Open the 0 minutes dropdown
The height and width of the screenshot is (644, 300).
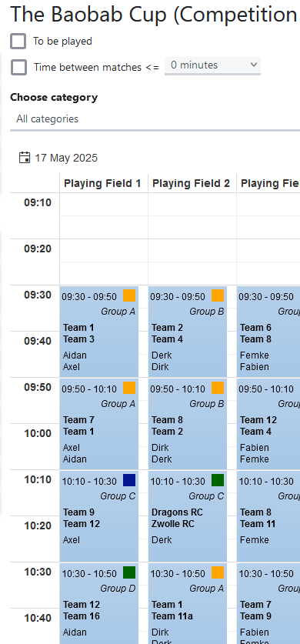(212, 65)
